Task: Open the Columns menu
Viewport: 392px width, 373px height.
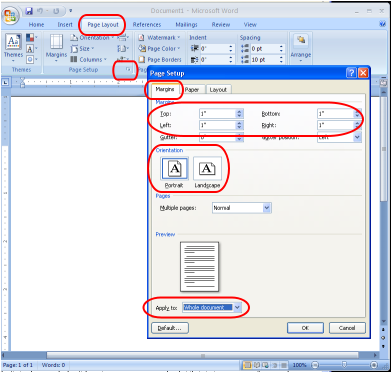Action: (x=88, y=60)
